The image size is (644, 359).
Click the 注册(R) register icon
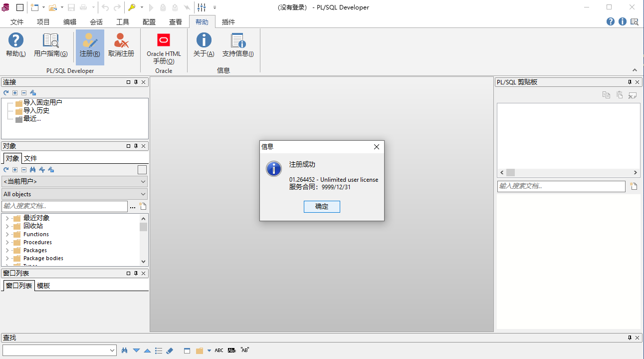coord(90,40)
